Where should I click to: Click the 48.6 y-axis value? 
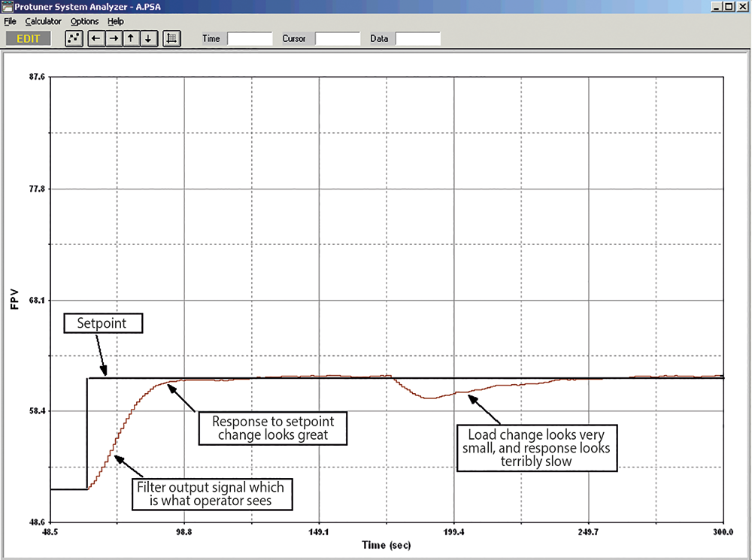37,522
